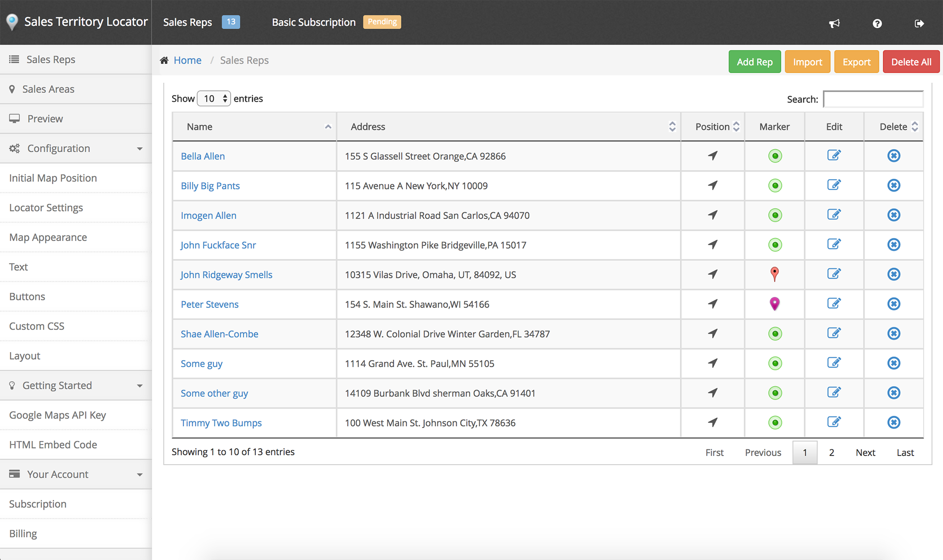Click edit icon for Timmy Two Bumps
The height and width of the screenshot is (560, 943).
834,422
